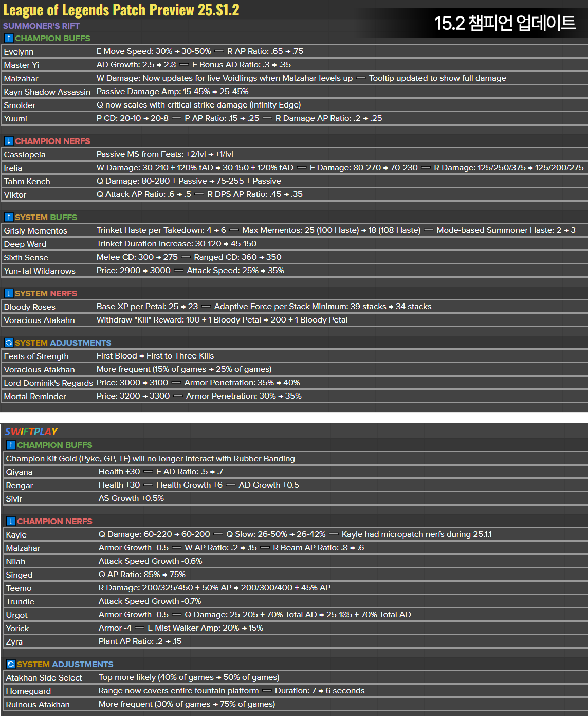Select the Ruinous Atakhan row name
The image size is (588, 716).
click(x=38, y=705)
